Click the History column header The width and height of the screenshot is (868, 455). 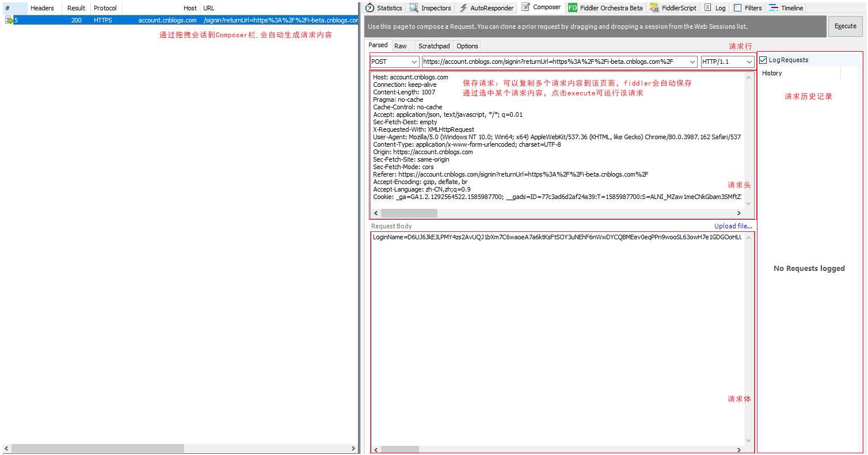[x=800, y=73]
